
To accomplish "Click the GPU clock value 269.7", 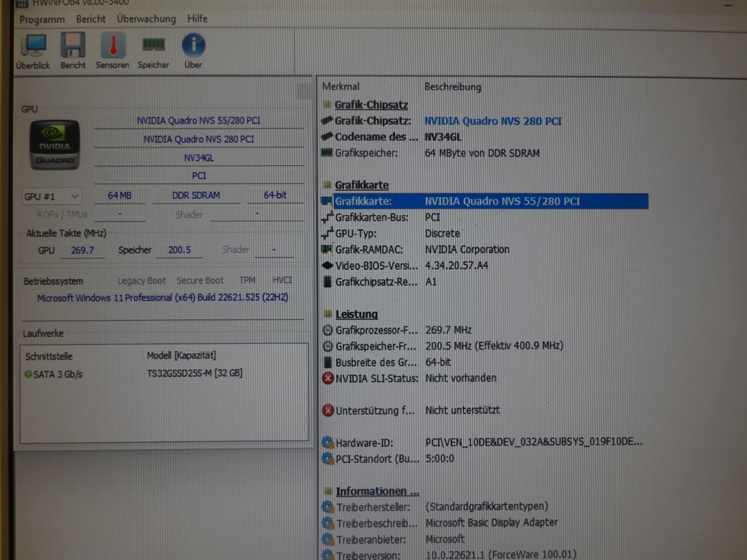I will point(82,250).
